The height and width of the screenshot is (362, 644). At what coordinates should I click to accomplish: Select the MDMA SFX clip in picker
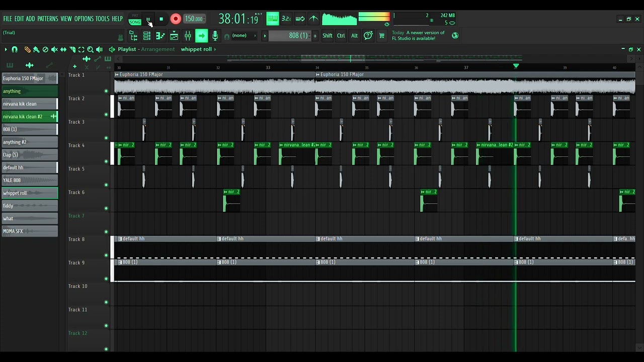pyautogui.click(x=30, y=231)
